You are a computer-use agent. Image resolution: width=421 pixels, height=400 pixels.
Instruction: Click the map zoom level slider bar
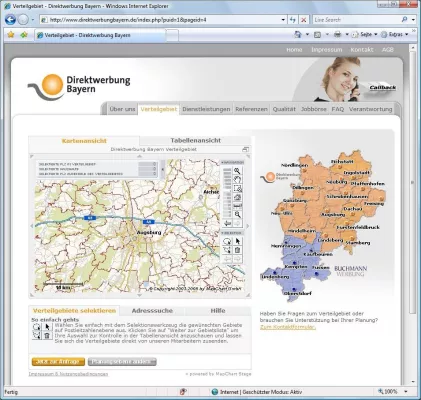click(x=227, y=192)
